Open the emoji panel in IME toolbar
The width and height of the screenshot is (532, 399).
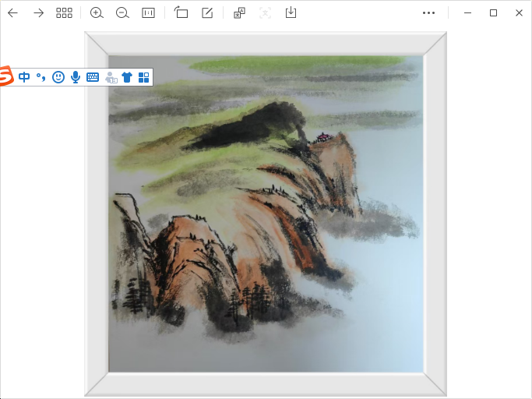[58, 77]
